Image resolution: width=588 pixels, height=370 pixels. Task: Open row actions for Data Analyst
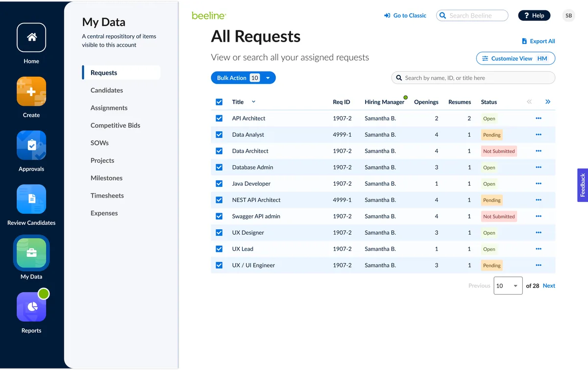pos(539,135)
